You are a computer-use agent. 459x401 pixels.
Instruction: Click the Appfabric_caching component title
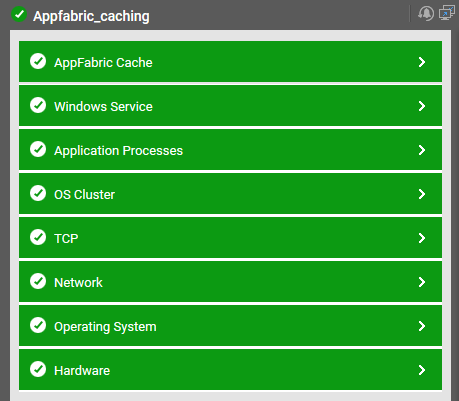91,16
